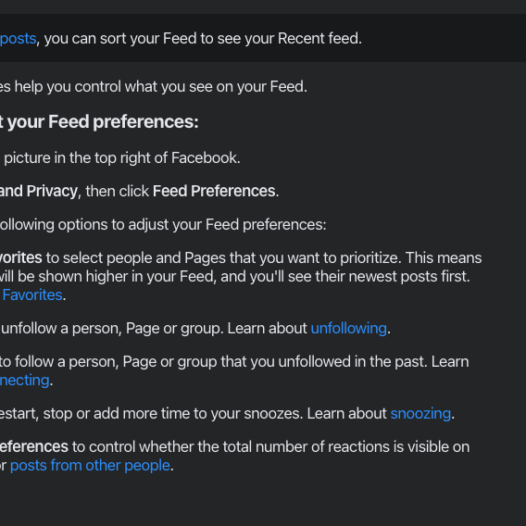Click the line "will be shown higher in your Feed"
This screenshot has width=526, height=526.
(108, 277)
